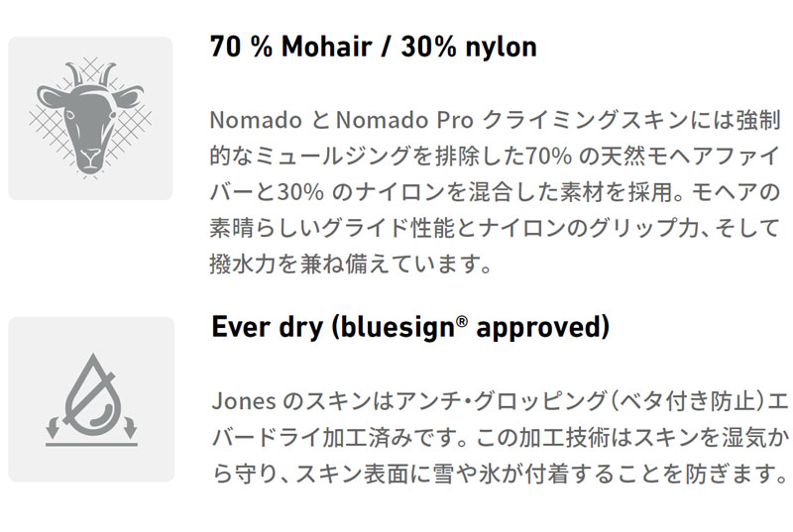The image size is (793, 532).
Task: Click the horizontal line beneath the droplet
Action: [91, 445]
